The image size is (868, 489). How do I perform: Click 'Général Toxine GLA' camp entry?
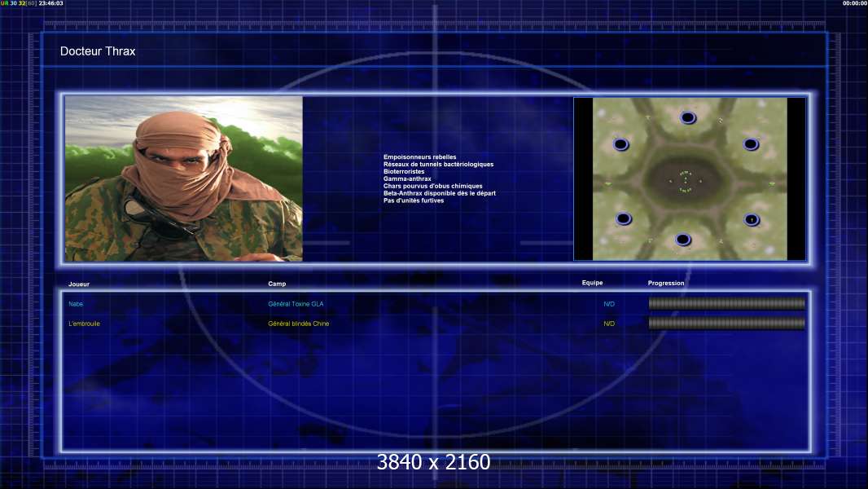tap(296, 304)
